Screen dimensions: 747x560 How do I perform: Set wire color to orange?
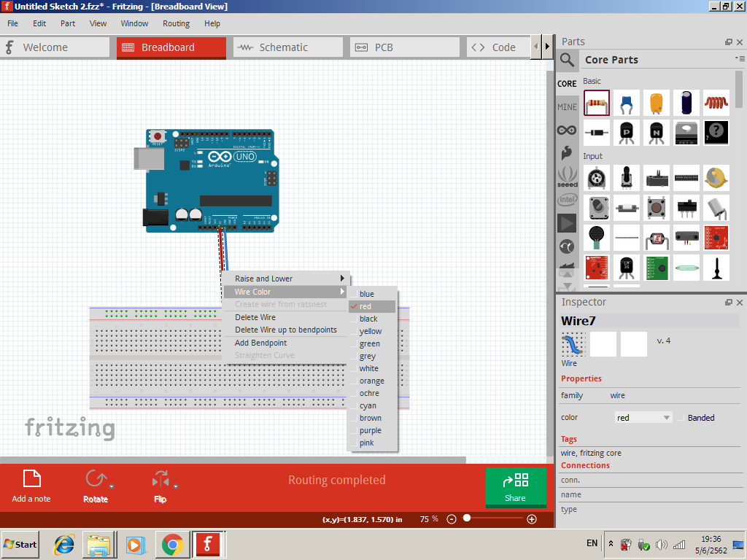(372, 381)
